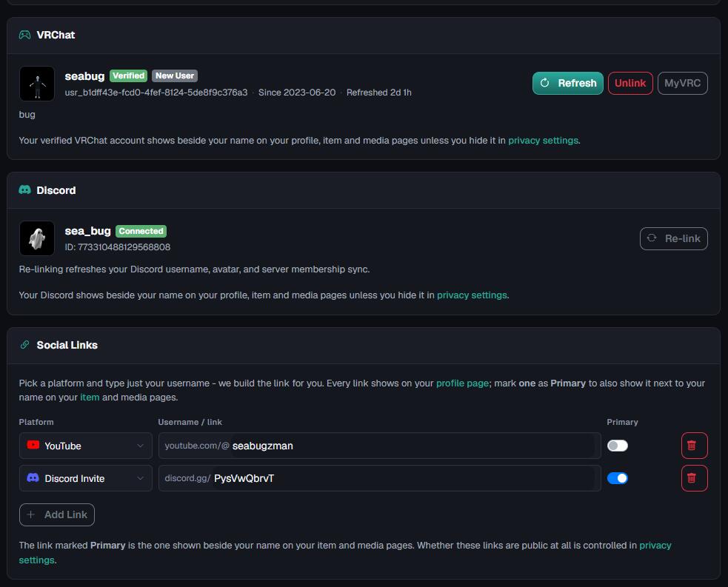Open the YouTube platform dropdown
This screenshot has height=587, width=728.
85,446
